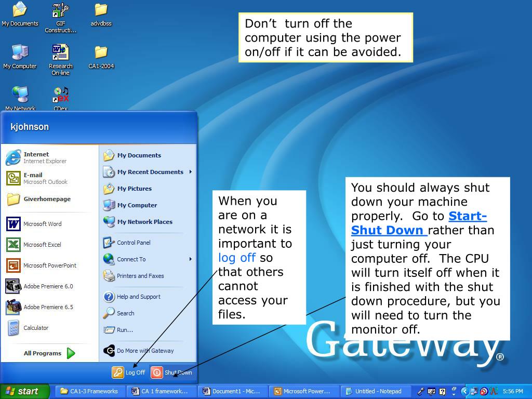This screenshot has width=532, height=399.
Task: Launch Microsoft PowerPoint from the Start menu
Action: (41, 265)
